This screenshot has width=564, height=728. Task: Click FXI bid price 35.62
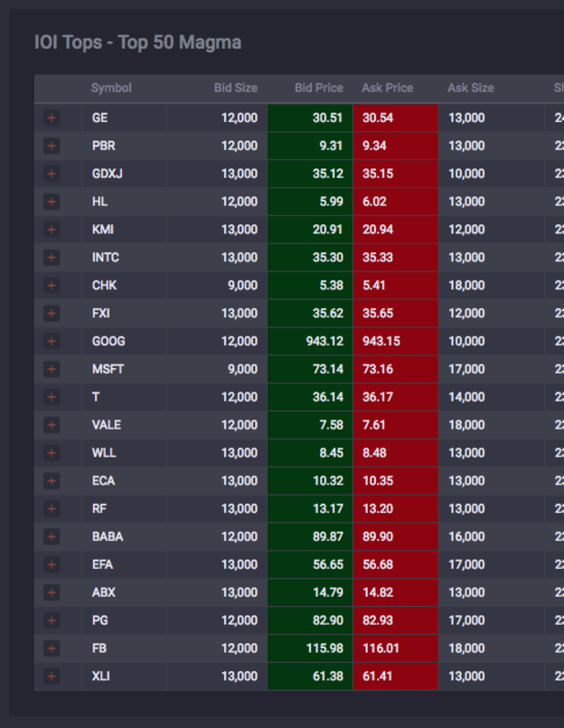pyautogui.click(x=310, y=314)
